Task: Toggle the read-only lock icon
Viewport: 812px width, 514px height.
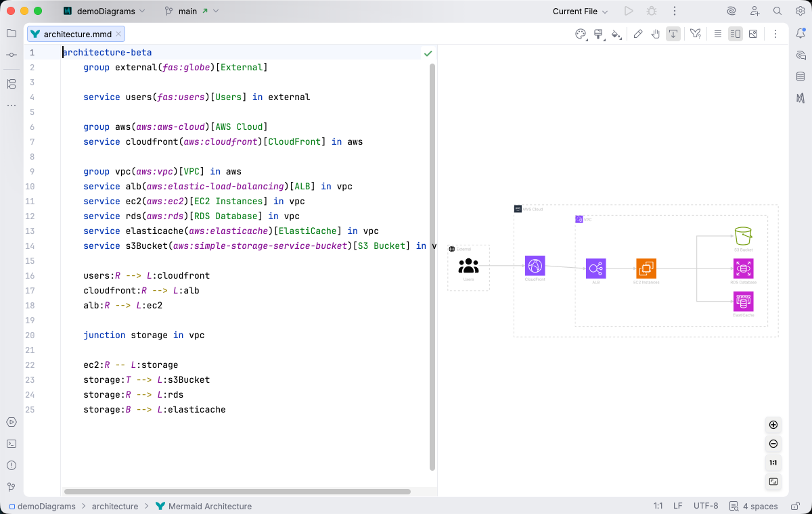Action: (794, 506)
